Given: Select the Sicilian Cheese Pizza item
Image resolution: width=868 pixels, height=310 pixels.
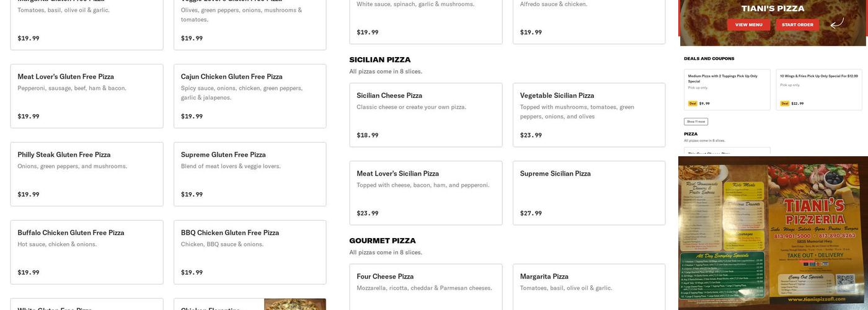Looking at the screenshot, I should pyautogui.click(x=425, y=115).
